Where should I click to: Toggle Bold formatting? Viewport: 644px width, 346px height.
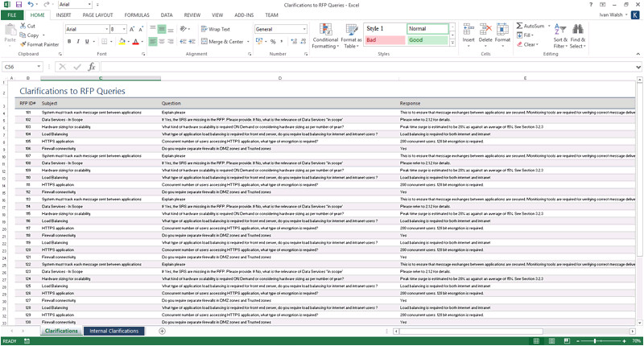[x=69, y=41]
